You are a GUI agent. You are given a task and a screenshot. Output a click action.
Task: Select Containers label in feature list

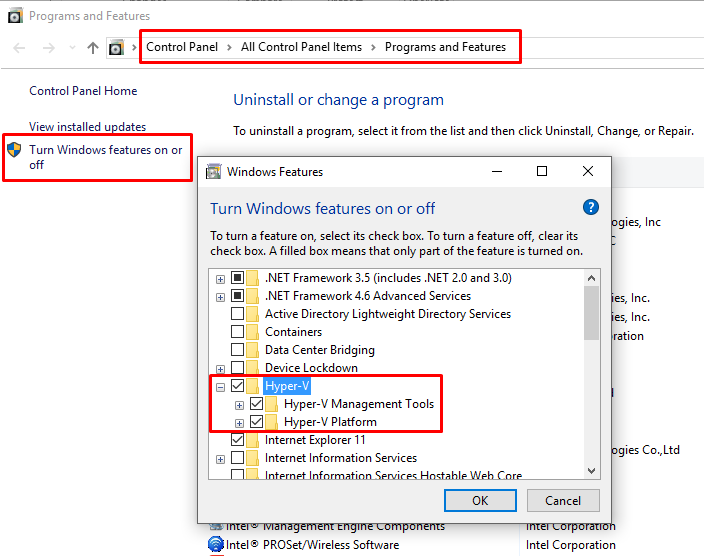pos(294,332)
